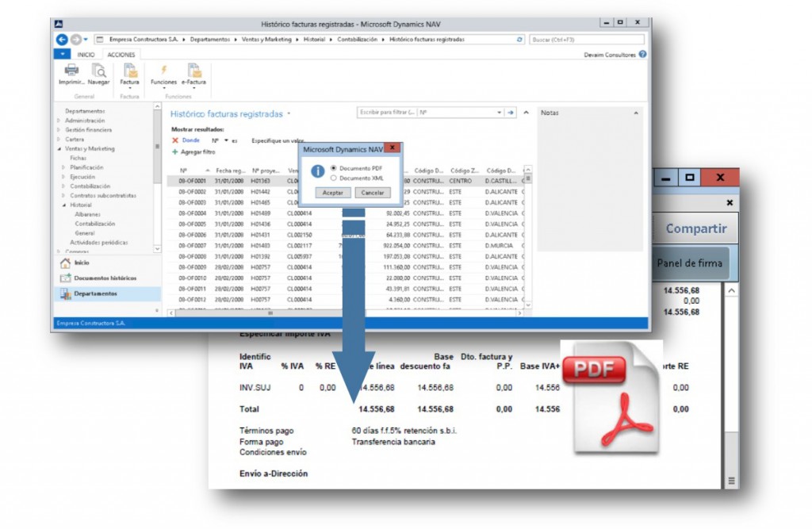Switch to the INICIO ribbon tab

coord(86,55)
